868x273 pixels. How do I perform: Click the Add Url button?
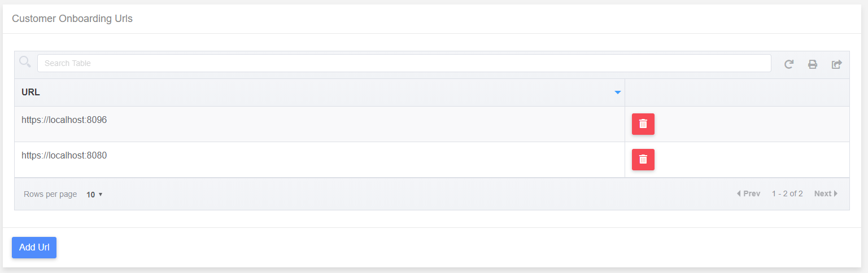pos(34,248)
